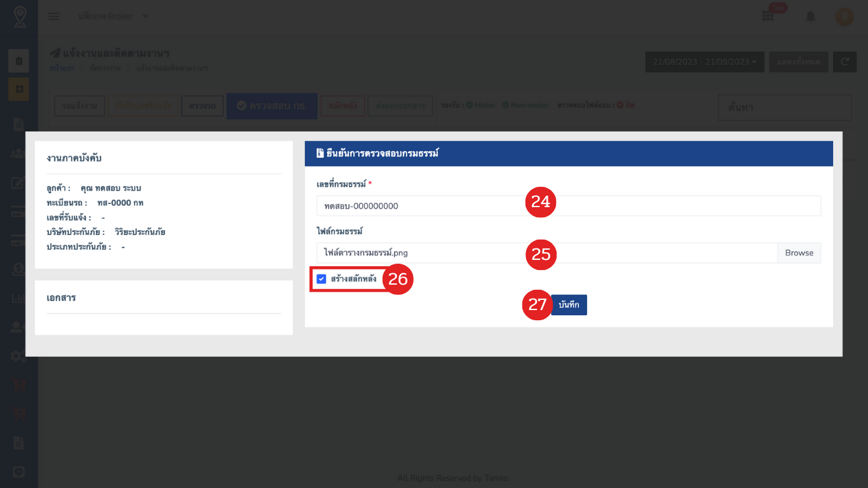Open the apps grid icon with new badge
Viewport: 868px width, 488px height.
tap(768, 17)
